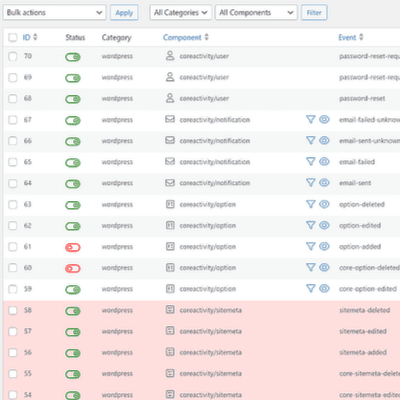Screen dimensions: 400x400
Task: Click option icon in row 61 option-added
Action: 170,246
